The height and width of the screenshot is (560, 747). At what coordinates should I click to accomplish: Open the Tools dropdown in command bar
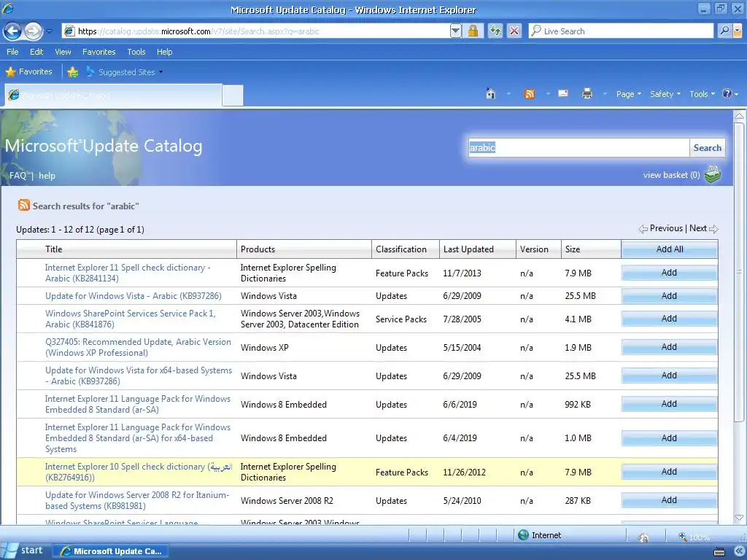(702, 94)
